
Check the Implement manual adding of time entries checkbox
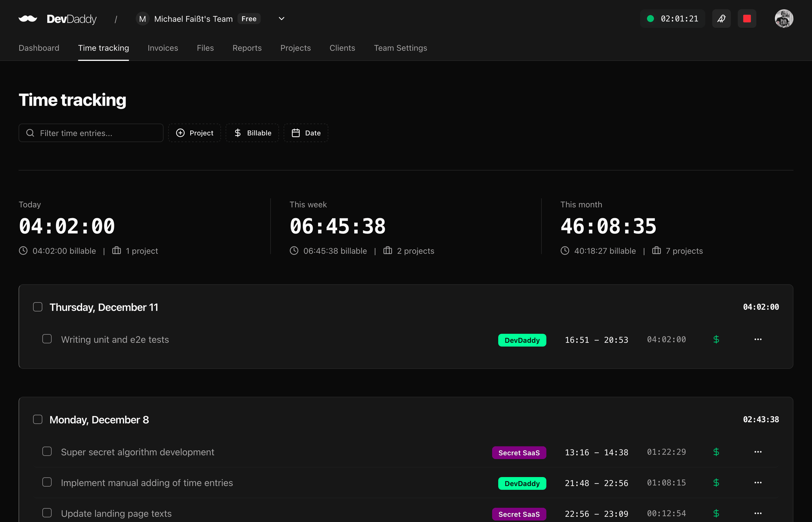click(x=47, y=482)
